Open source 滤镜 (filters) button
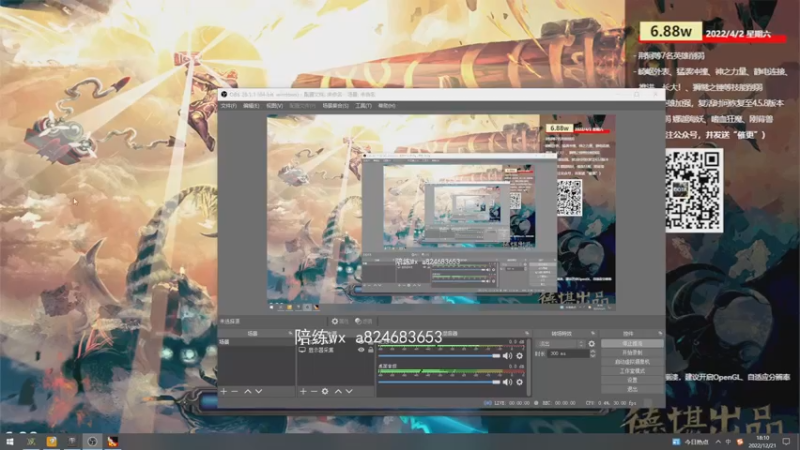This screenshot has height=450, width=800. [364, 321]
